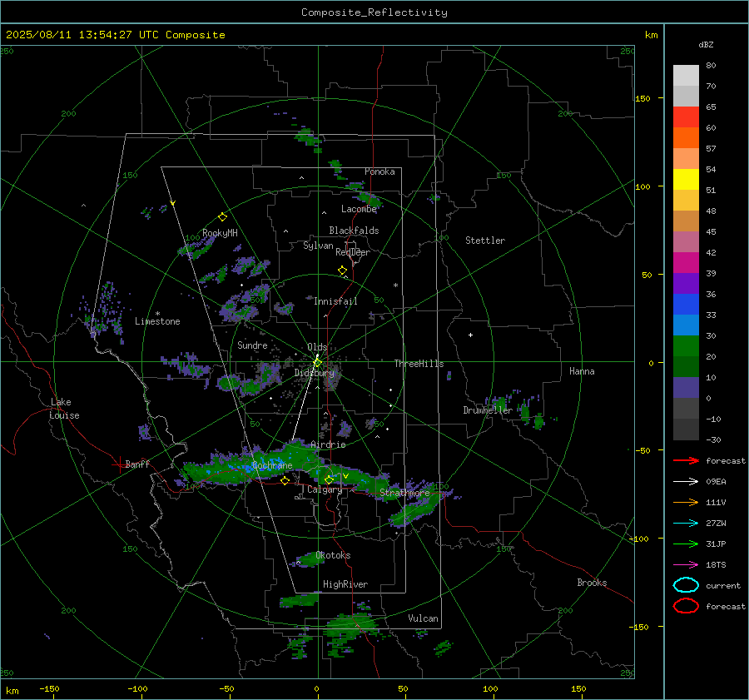The width and height of the screenshot is (749, 700).
Task: Select the 39 dBZ purple swatch
Action: coord(686,283)
